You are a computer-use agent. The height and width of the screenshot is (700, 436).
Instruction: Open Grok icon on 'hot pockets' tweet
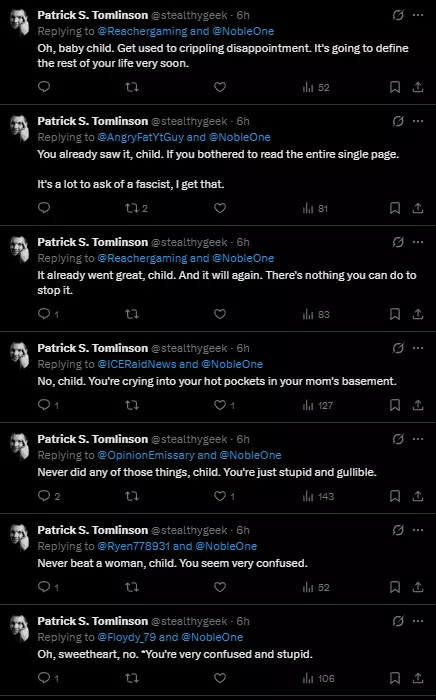[x=398, y=348]
